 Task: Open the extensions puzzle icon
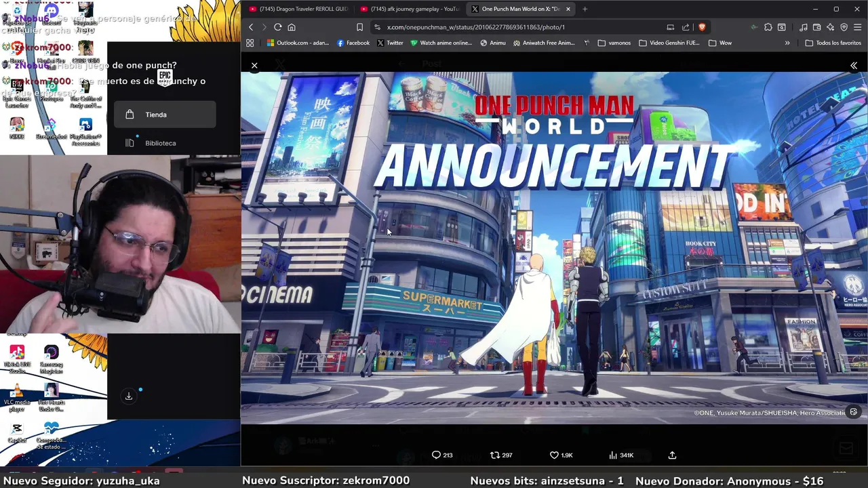tap(768, 27)
